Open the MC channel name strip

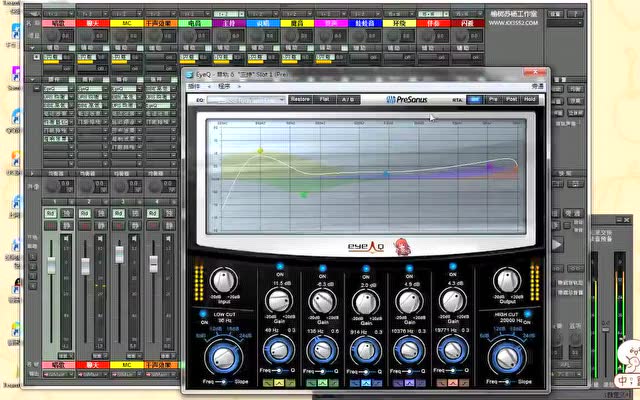click(x=127, y=21)
